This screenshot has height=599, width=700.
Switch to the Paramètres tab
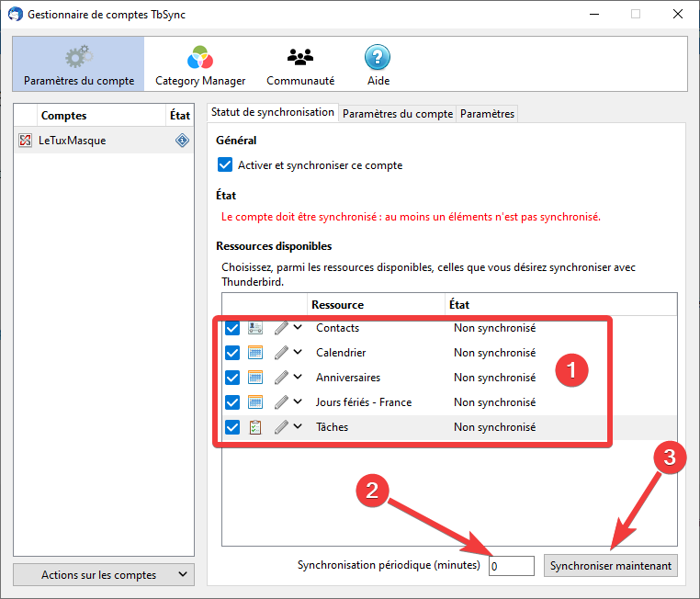(x=487, y=114)
